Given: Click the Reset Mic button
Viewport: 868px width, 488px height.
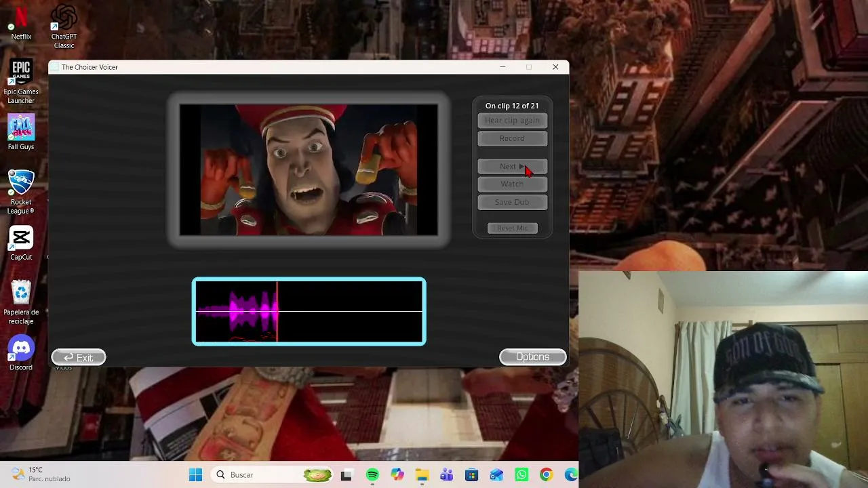Looking at the screenshot, I should pos(512,228).
